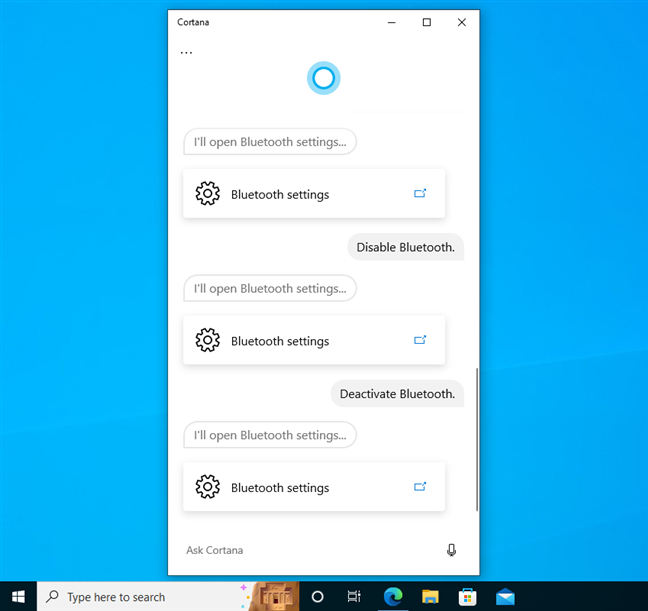Click the magnifier icon in taskbar search

[52, 596]
